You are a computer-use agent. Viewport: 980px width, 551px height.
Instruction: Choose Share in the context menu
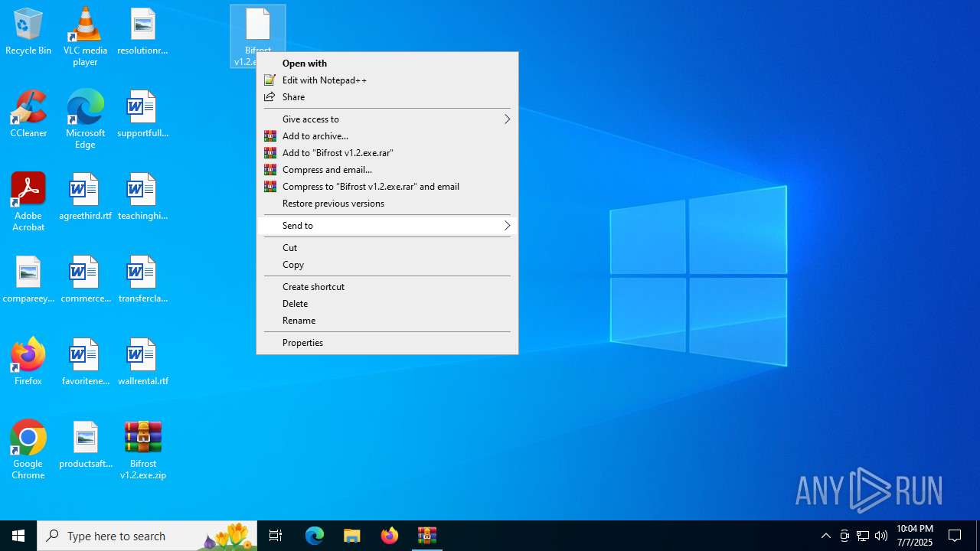click(387, 97)
